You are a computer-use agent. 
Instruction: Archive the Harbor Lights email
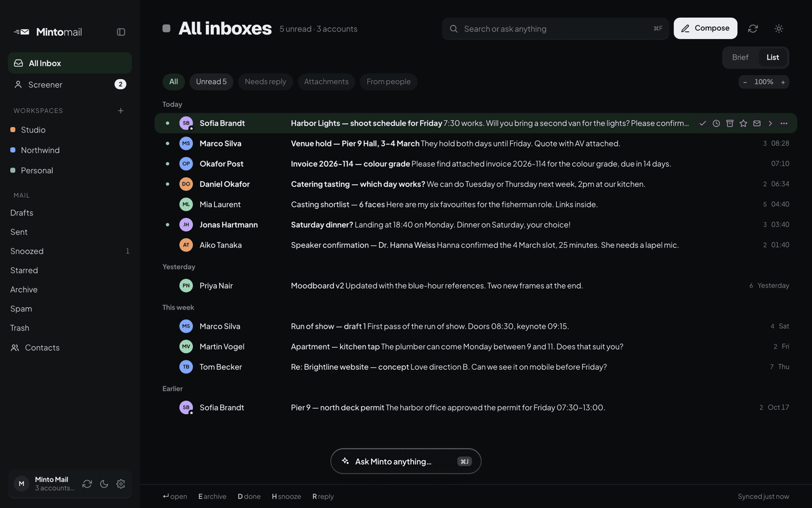tap(730, 123)
